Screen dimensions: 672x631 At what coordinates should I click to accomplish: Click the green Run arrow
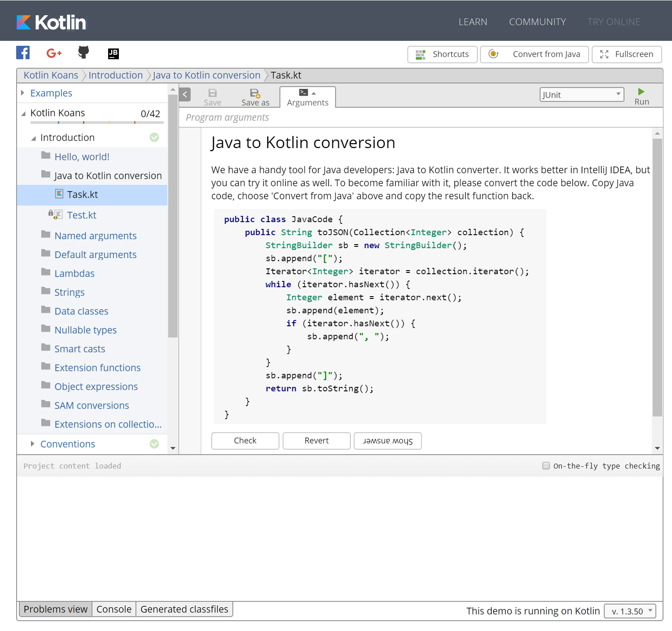[641, 92]
